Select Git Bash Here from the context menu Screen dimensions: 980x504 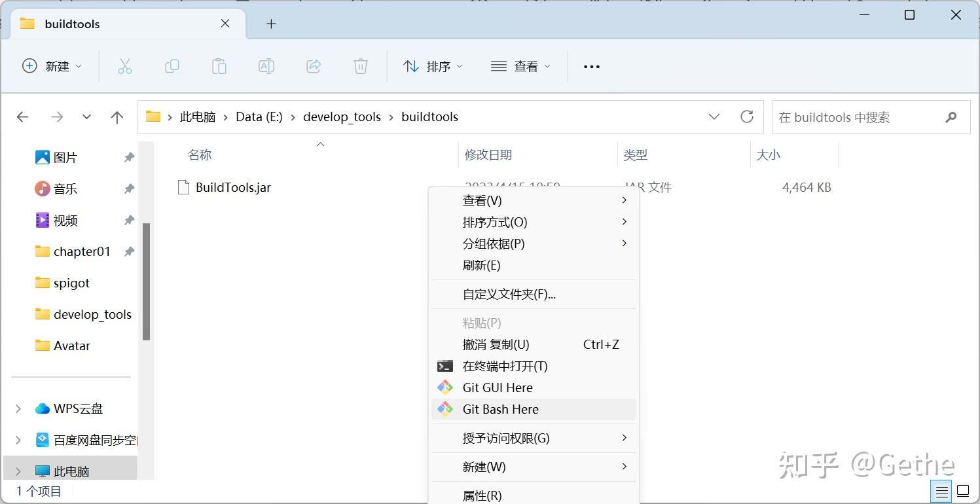499,409
